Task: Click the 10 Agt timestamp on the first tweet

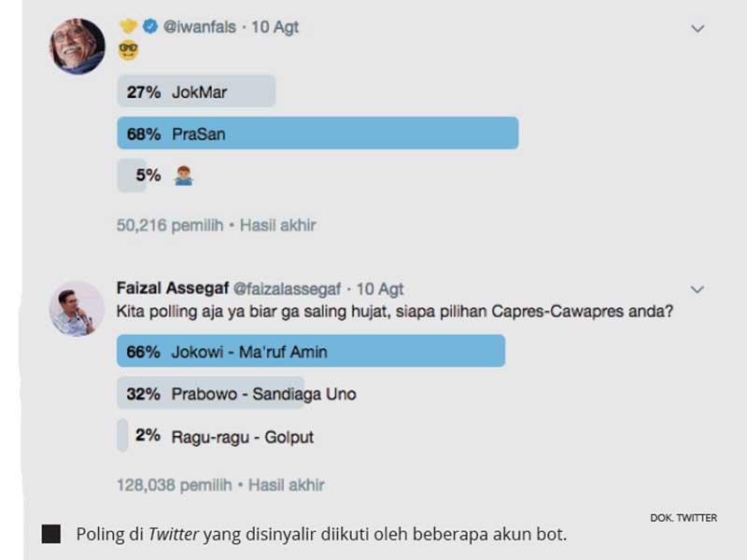Action: pos(274,27)
